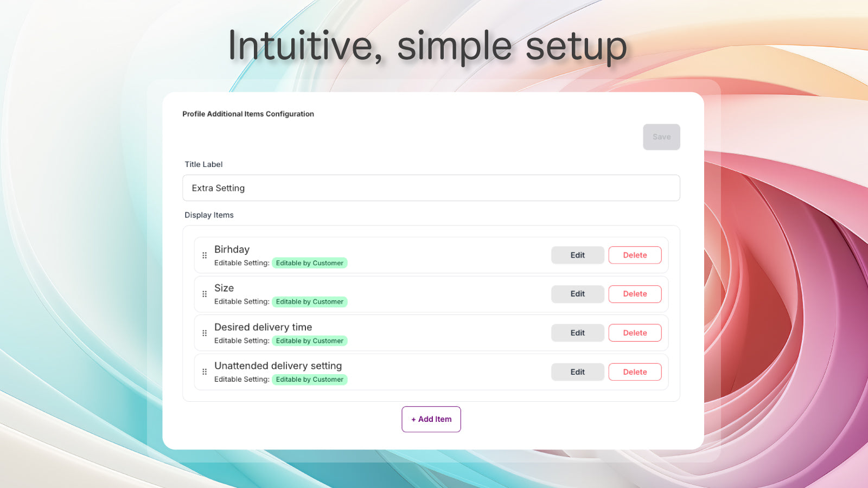868x488 pixels.
Task: Toggle the Editable by Customer badge for Birhday
Action: click(x=310, y=263)
